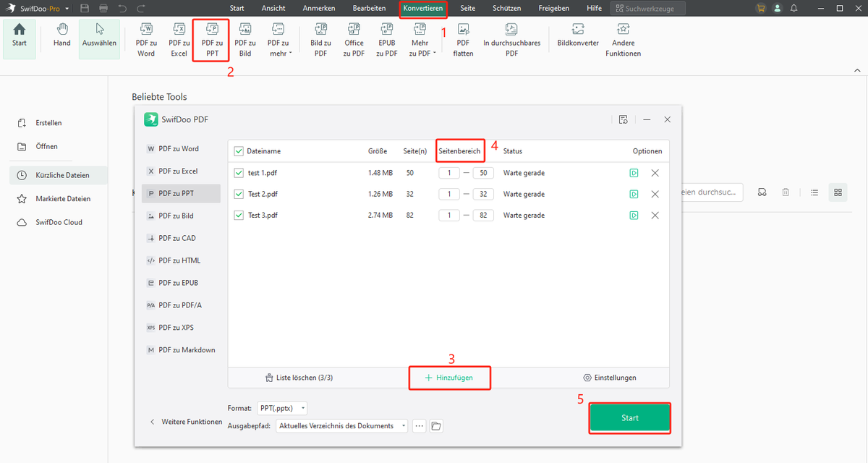Open the Mehr zu PDF dropdown
Image resolution: width=868 pixels, height=463 pixels.
[420, 40]
